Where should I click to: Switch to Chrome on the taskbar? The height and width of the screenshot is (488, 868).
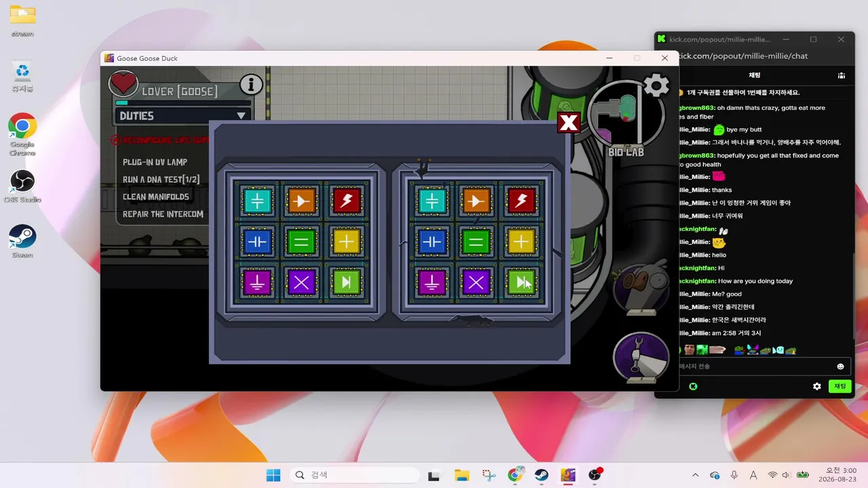[515, 475]
